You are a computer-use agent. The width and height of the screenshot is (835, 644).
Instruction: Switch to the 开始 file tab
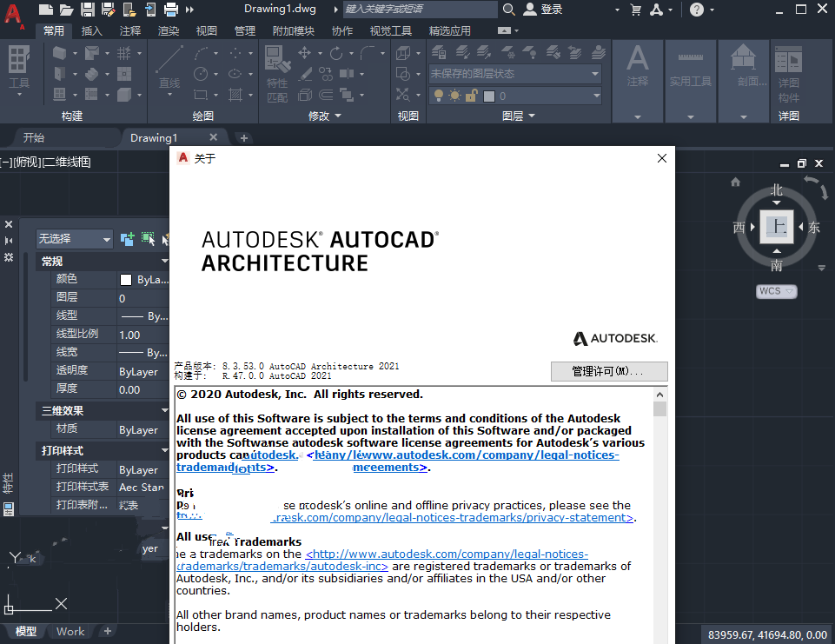click(x=34, y=137)
